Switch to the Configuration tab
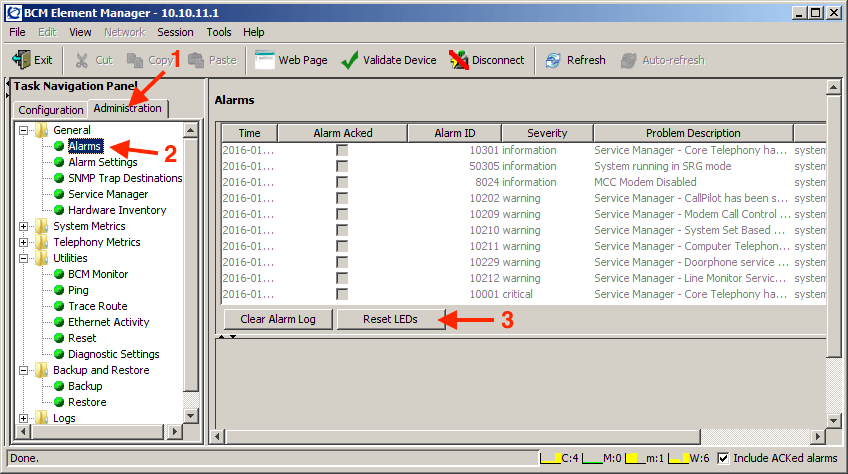This screenshot has width=848, height=474. (x=51, y=110)
